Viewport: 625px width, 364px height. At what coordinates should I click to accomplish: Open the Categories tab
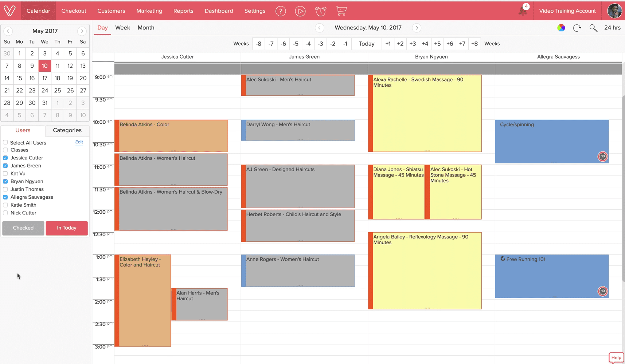(x=67, y=130)
